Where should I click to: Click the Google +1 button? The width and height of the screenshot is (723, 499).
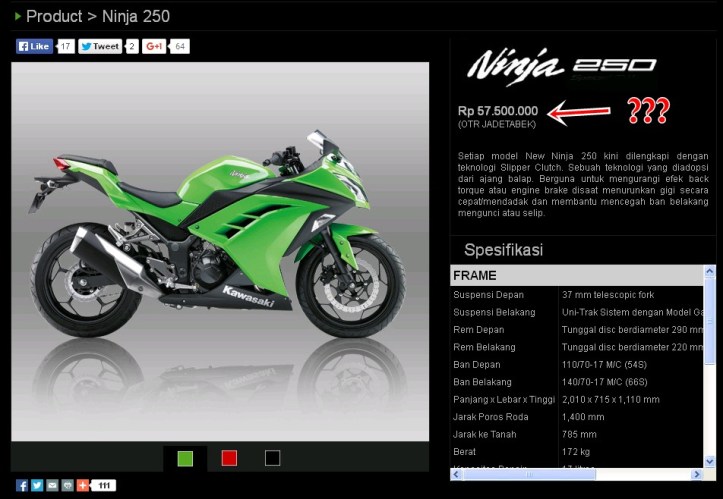pos(154,46)
